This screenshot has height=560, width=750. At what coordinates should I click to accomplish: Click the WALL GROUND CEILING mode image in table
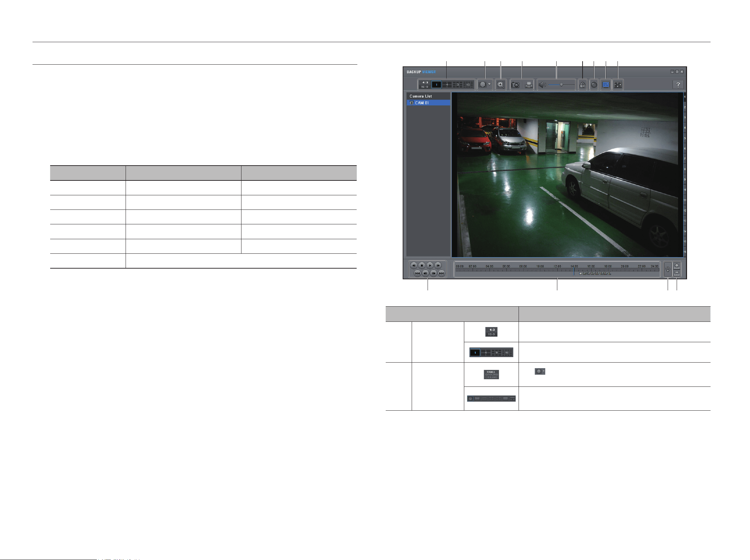[x=491, y=375]
